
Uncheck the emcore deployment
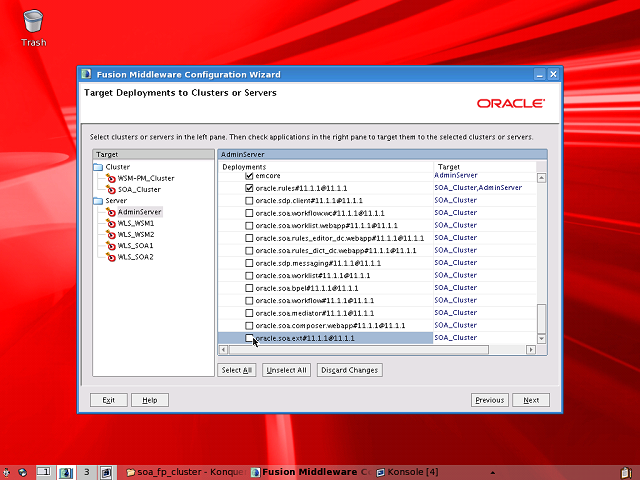249,176
